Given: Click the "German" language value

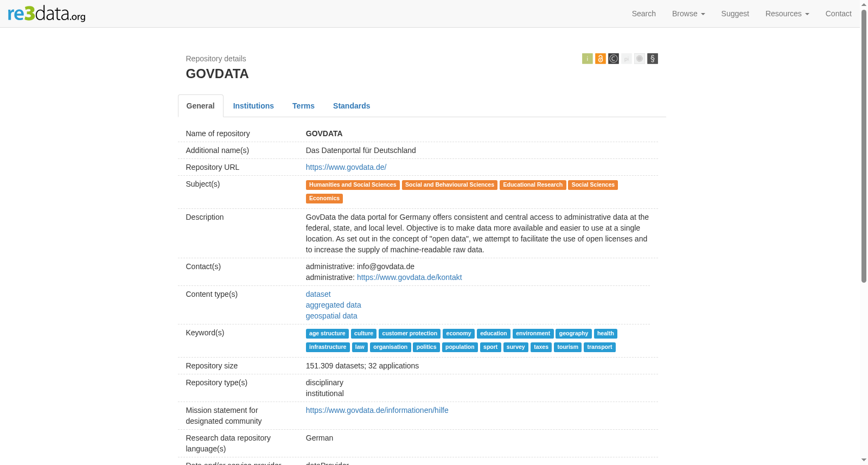Looking at the screenshot, I should point(320,438).
